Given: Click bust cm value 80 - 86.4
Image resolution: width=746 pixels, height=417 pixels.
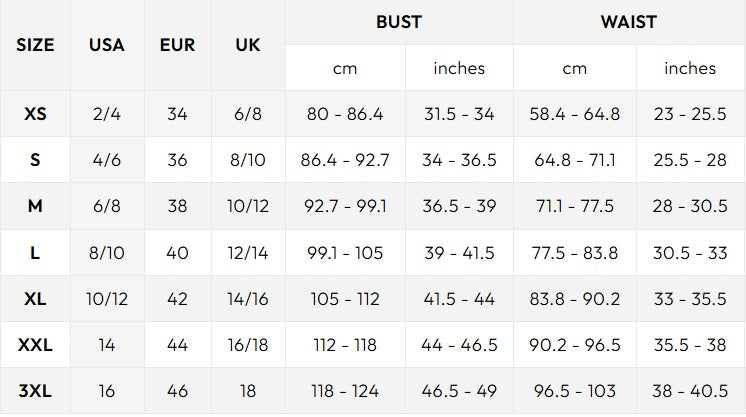Looking at the screenshot, I should (345, 114).
